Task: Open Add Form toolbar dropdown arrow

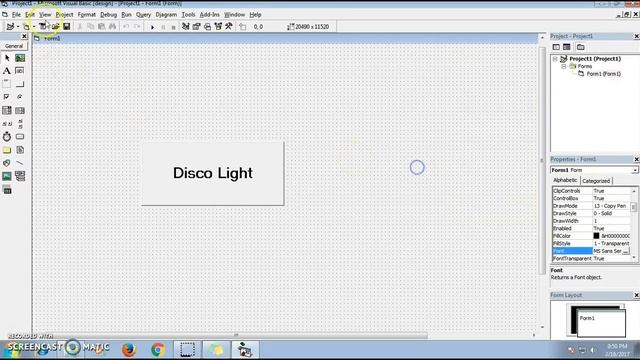Action: (34, 27)
